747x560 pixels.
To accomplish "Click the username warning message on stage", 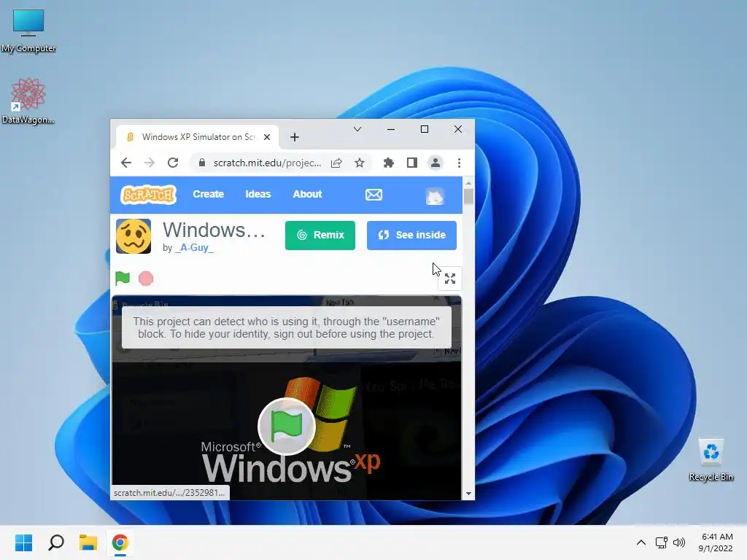I will tap(286, 327).
